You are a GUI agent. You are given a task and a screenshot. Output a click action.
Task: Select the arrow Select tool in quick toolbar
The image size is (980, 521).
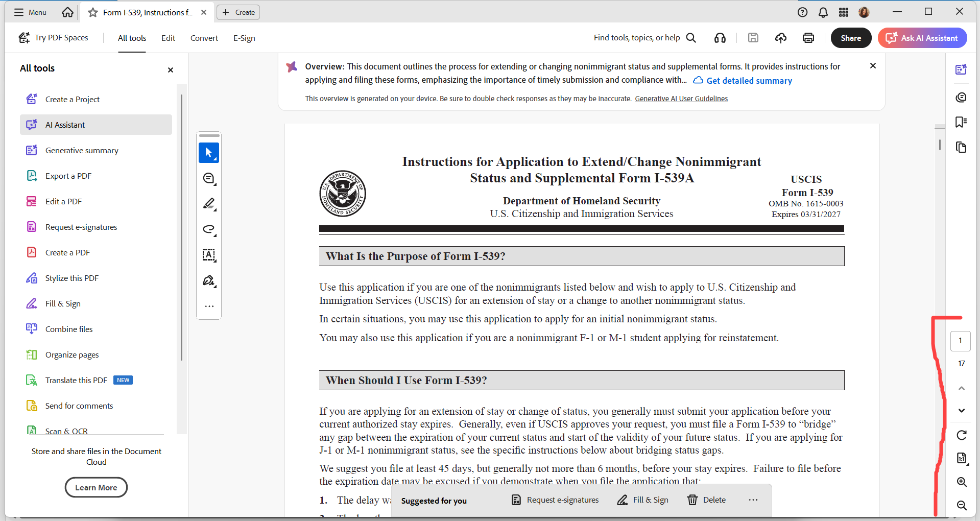209,153
